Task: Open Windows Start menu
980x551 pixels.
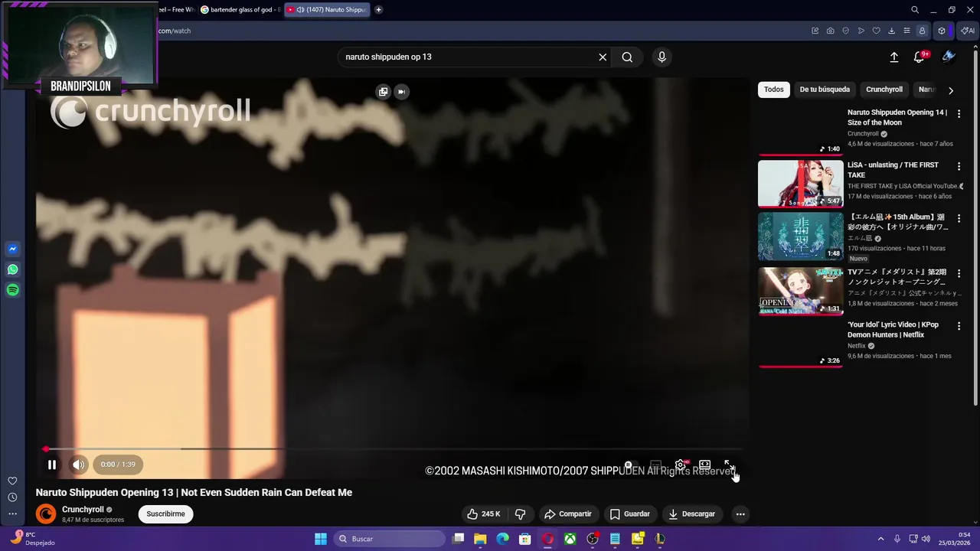Action: [321, 539]
